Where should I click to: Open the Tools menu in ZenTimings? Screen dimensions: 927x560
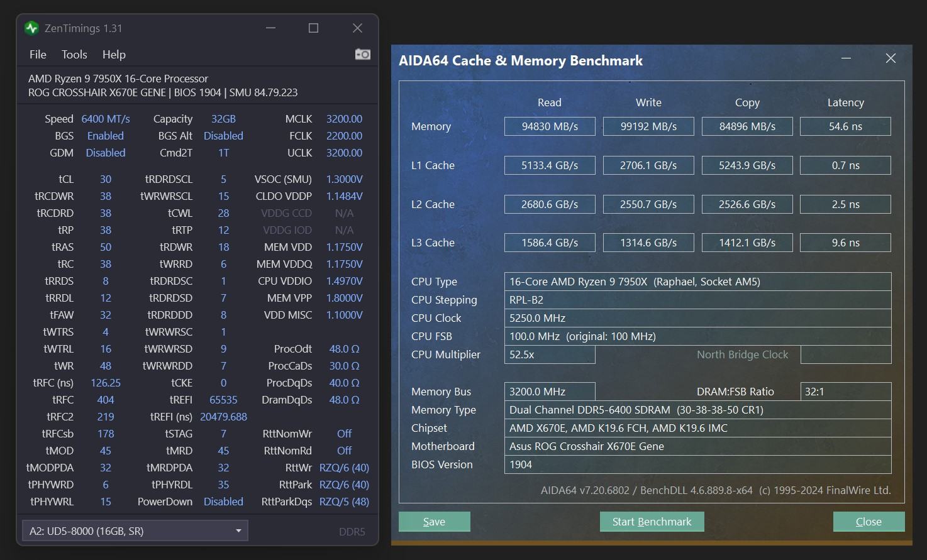74,55
